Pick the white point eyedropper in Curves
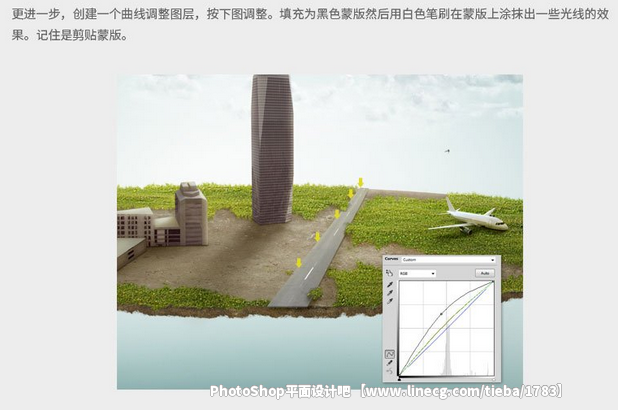This screenshot has height=410, width=618. pyautogui.click(x=390, y=301)
